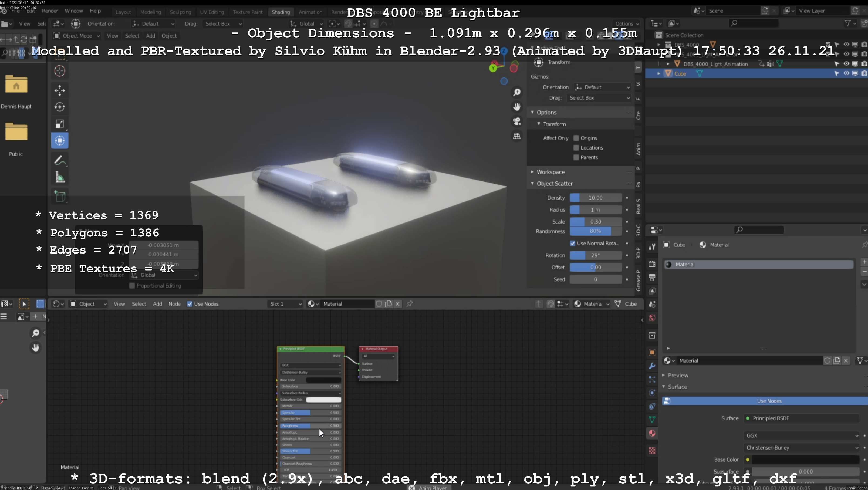Switch to the Animation workspace tab
Screen dimensions: 868x490
[310, 12]
